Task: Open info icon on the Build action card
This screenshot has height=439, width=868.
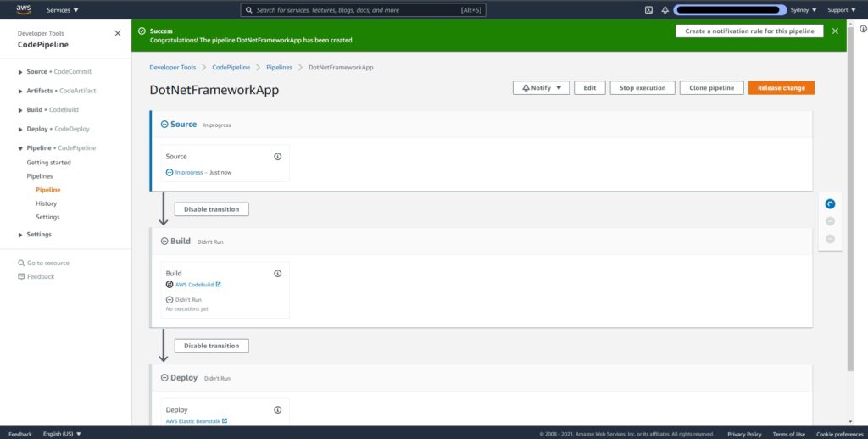Action: click(x=277, y=274)
